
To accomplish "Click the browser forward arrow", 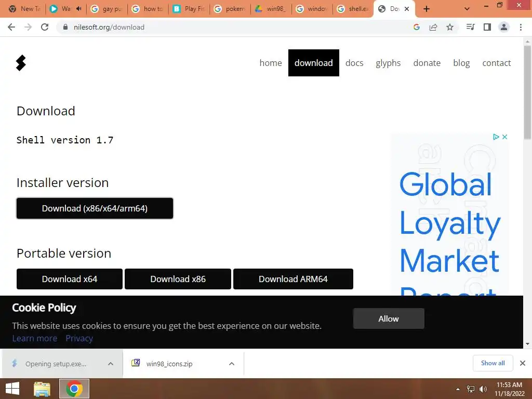I will tap(28, 27).
